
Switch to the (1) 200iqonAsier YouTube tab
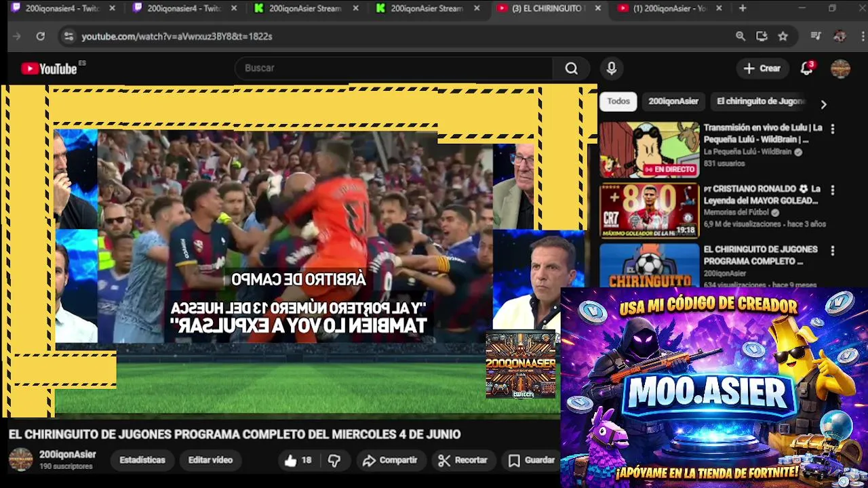[670, 8]
